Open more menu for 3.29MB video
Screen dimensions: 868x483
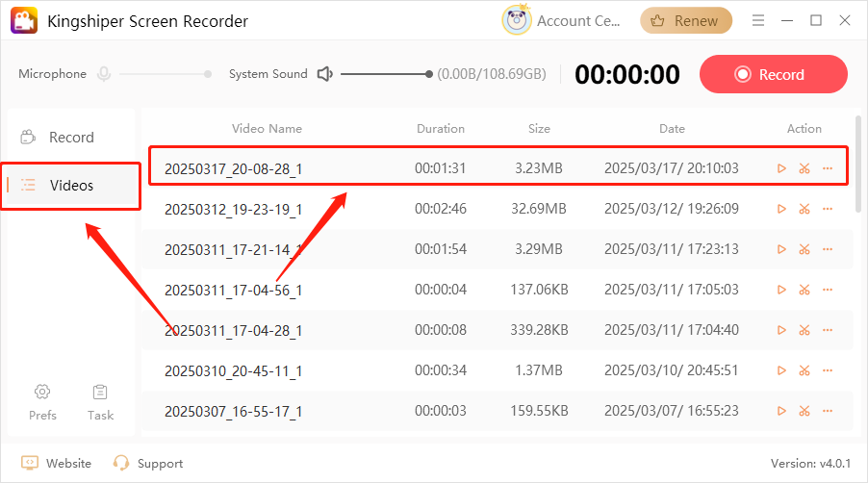tap(828, 249)
